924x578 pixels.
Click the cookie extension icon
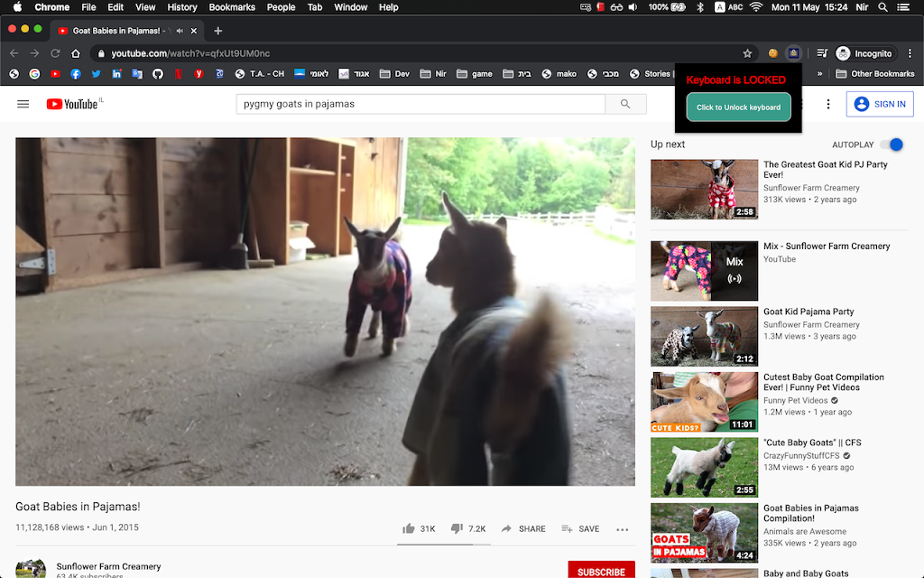click(x=772, y=53)
